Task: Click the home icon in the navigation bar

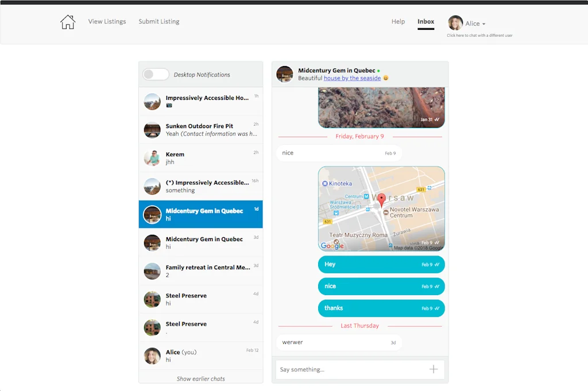Action: point(67,21)
